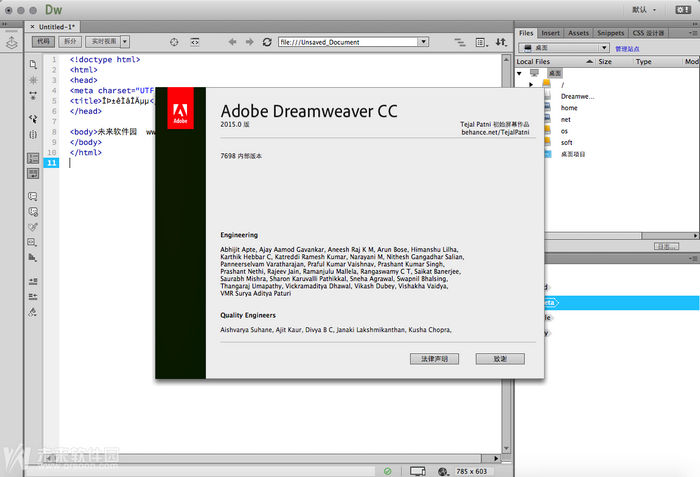Screen dimensions: 700x477
Task: Click the File management up-down arrows icon
Action: click(501, 42)
